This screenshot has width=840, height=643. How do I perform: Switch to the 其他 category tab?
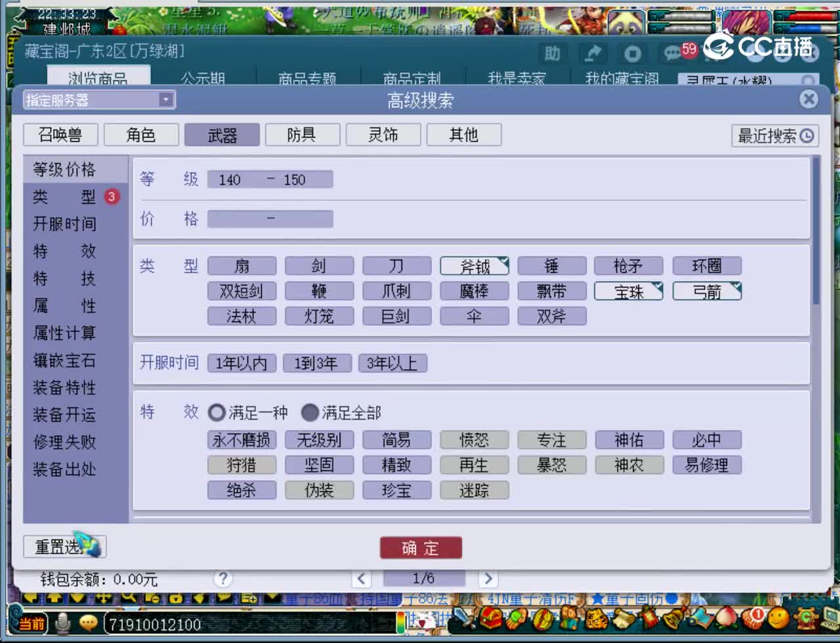464,135
